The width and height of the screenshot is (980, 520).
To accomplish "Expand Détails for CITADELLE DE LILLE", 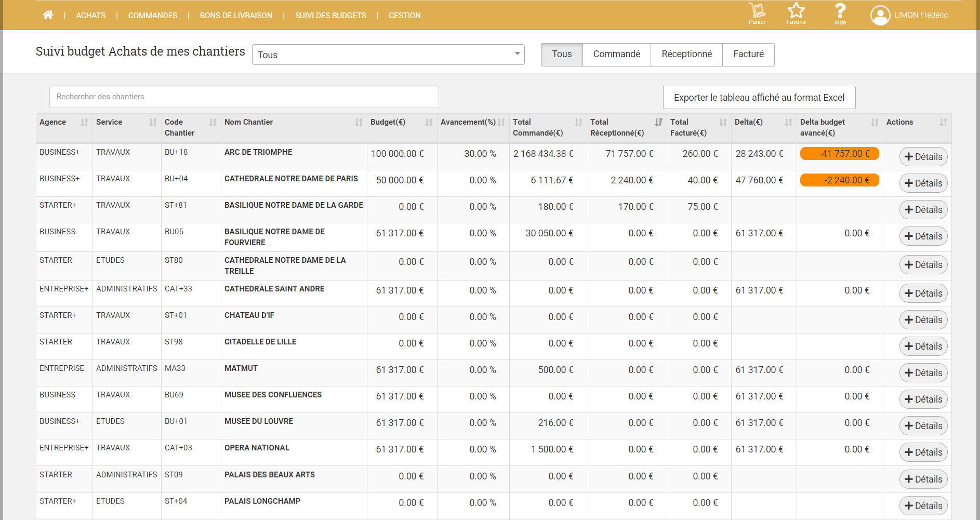I will click(923, 346).
